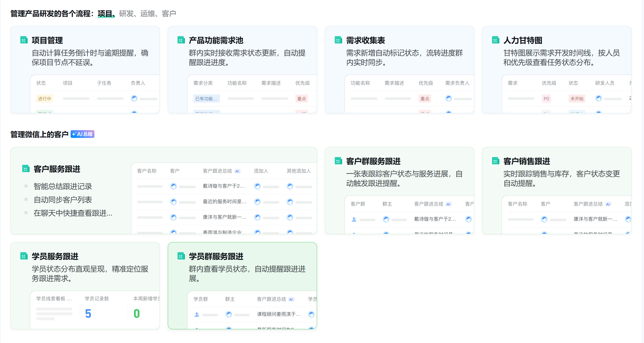This screenshot has width=644, height=343.
Task: Click the 客户销售跟进 card icon
Action: pyautogui.click(x=495, y=161)
